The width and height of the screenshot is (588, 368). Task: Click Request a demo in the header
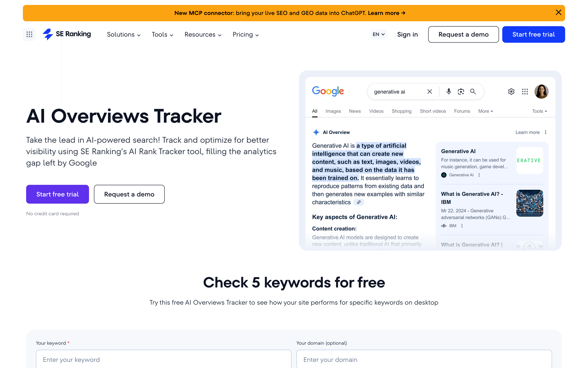tap(463, 34)
